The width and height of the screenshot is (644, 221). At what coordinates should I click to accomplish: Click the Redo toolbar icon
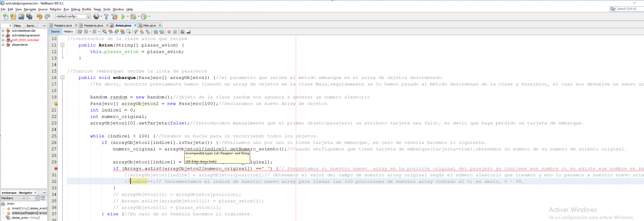pos(47,16)
